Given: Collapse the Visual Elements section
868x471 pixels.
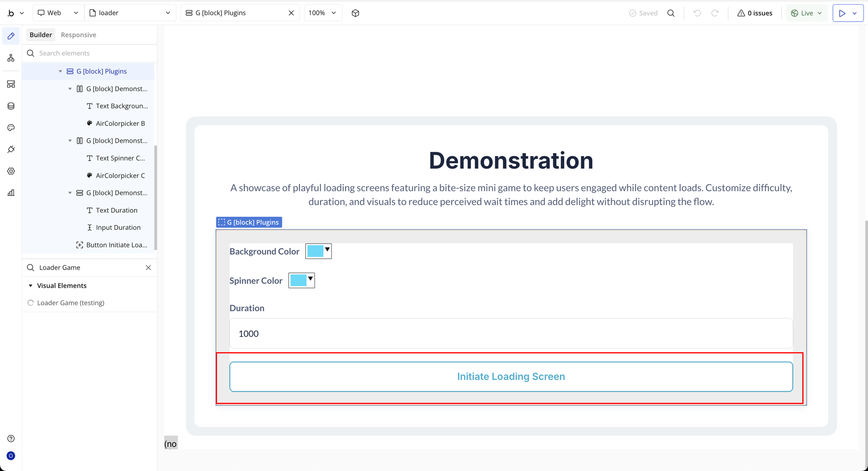Looking at the screenshot, I should click(31, 286).
